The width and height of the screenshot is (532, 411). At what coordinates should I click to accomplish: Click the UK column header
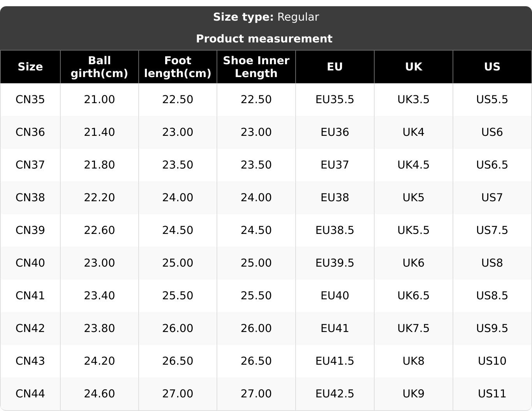[413, 67]
